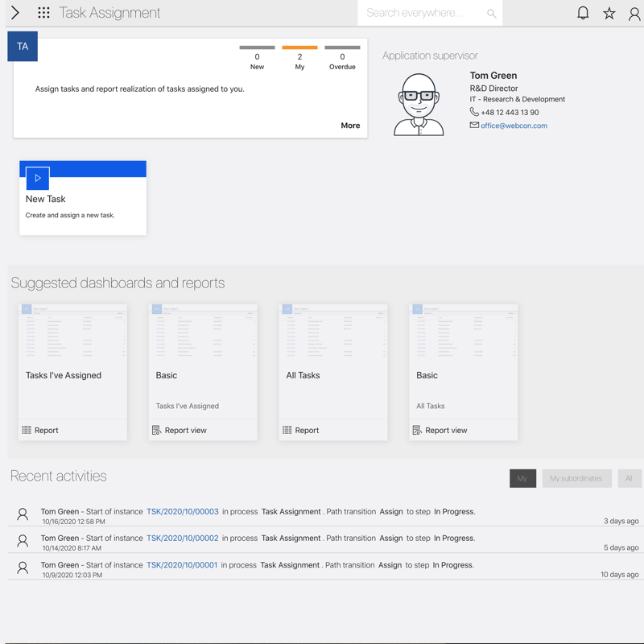
Task: Open task TSK/2020/10/00003 link
Action: (x=183, y=512)
